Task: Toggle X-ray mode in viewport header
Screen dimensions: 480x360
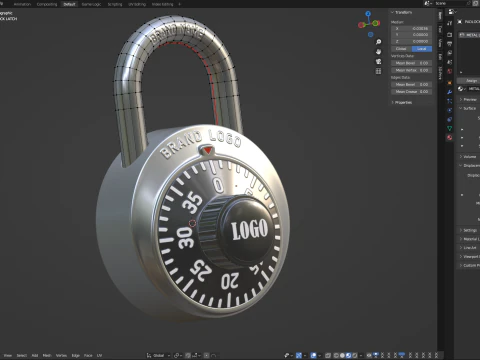Action: [328, 355]
